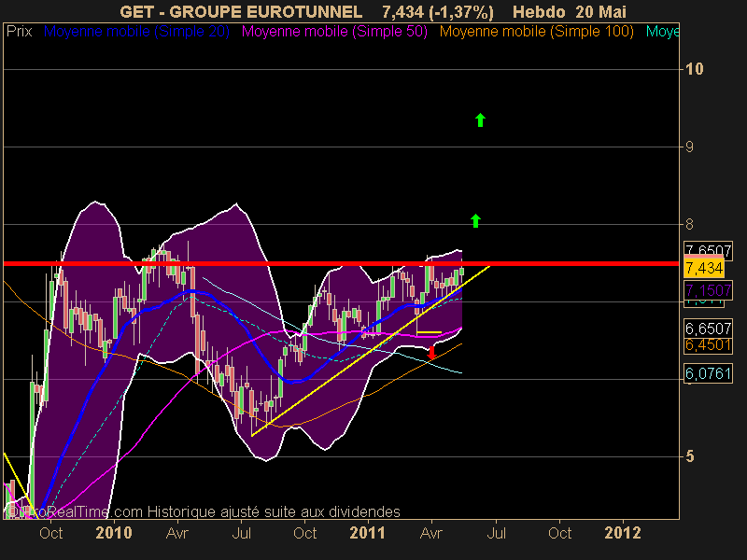This screenshot has height=560, width=747.
Task: Click the white 6,6507 price tag
Action: [x=708, y=329]
